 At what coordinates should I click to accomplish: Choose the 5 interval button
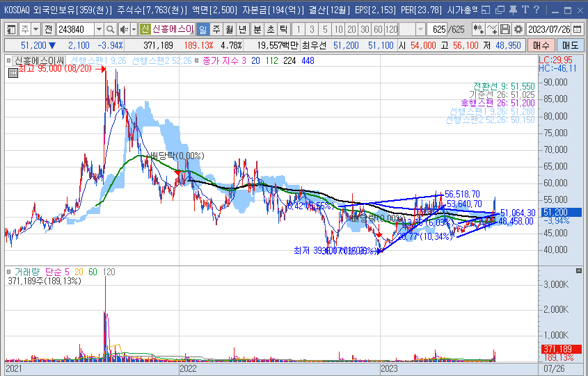click(x=325, y=28)
